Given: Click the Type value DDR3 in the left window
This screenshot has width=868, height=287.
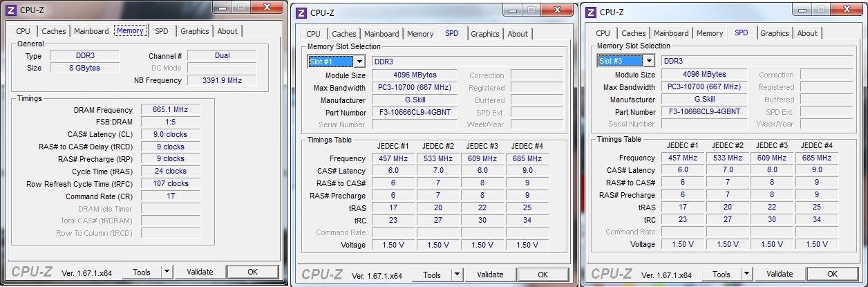Looking at the screenshot, I should [x=84, y=55].
